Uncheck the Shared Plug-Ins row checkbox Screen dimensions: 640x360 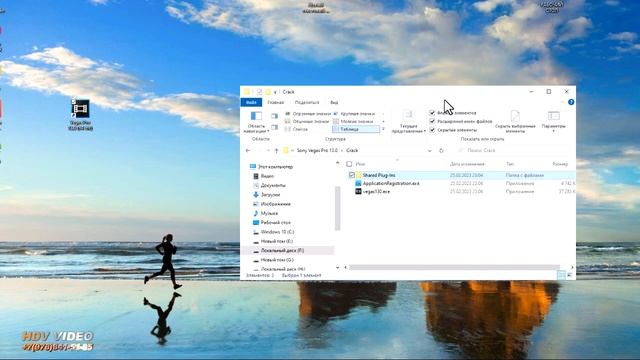click(x=351, y=175)
